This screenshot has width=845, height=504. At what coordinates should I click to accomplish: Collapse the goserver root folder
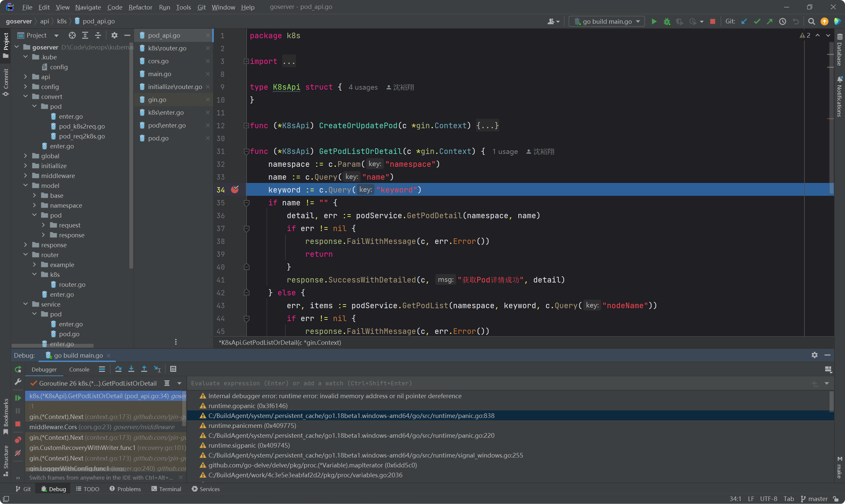point(16,47)
